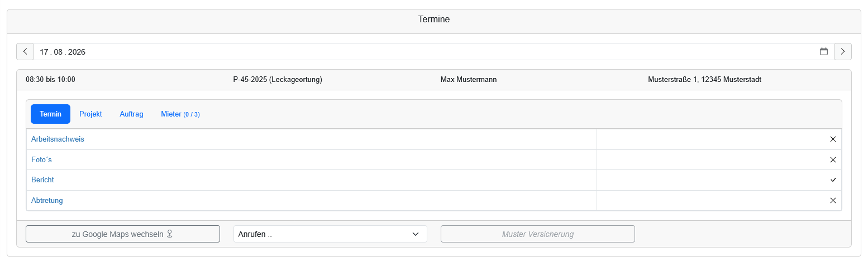The image size is (868, 257).
Task: Go to the next day with right chevron
Action: coord(842,51)
